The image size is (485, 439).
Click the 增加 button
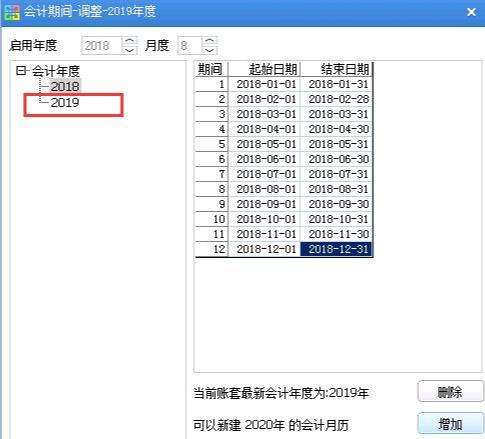click(450, 424)
